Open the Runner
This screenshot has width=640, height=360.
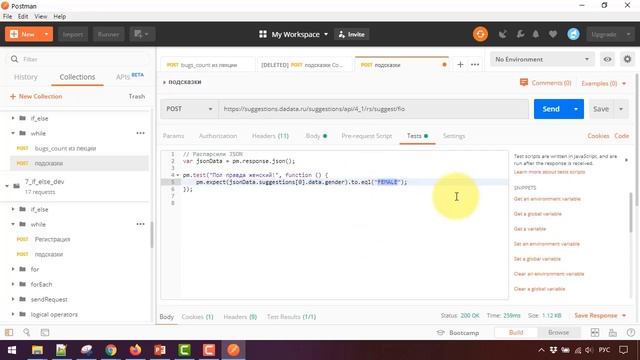click(108, 34)
